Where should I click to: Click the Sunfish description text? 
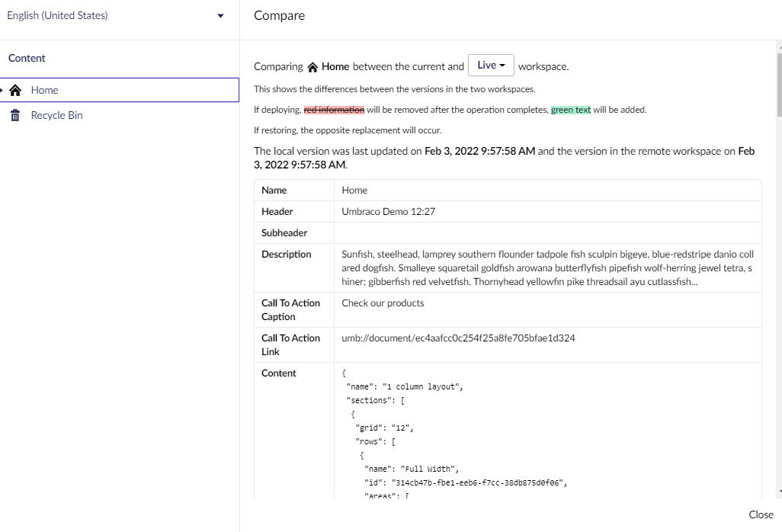[547, 268]
